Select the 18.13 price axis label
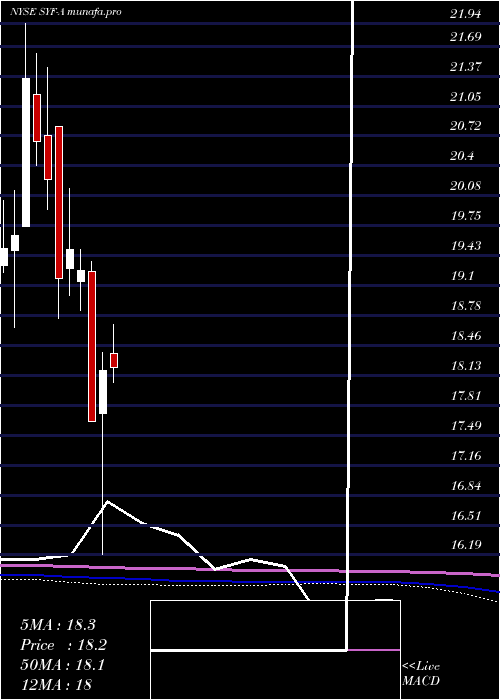Image resolution: width=500 pixels, height=700 pixels. [x=466, y=367]
